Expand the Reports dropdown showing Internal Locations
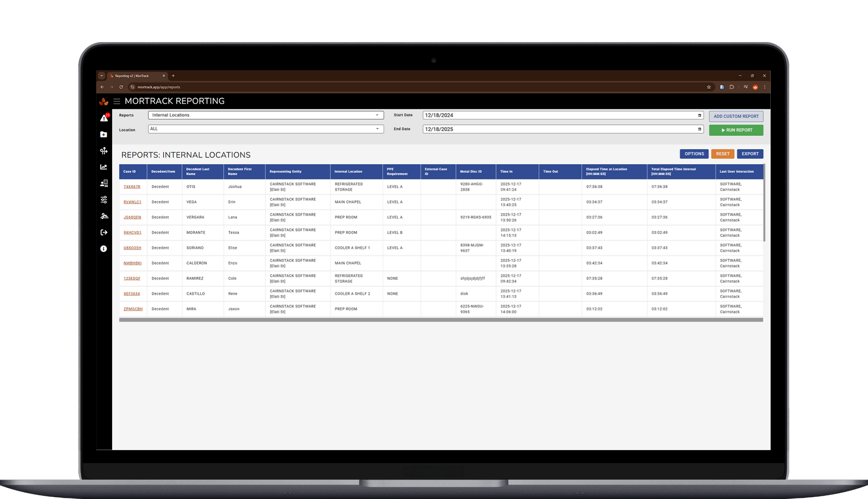The image size is (868, 499). [x=266, y=115]
